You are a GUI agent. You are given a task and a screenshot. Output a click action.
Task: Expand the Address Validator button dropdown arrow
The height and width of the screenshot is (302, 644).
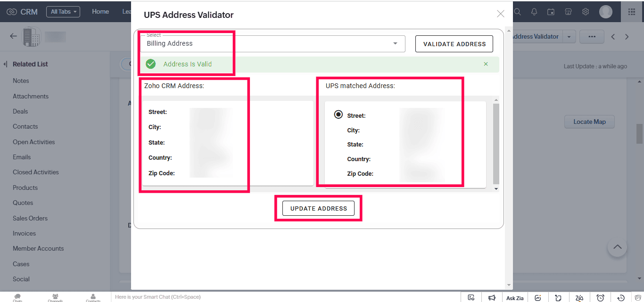click(570, 36)
